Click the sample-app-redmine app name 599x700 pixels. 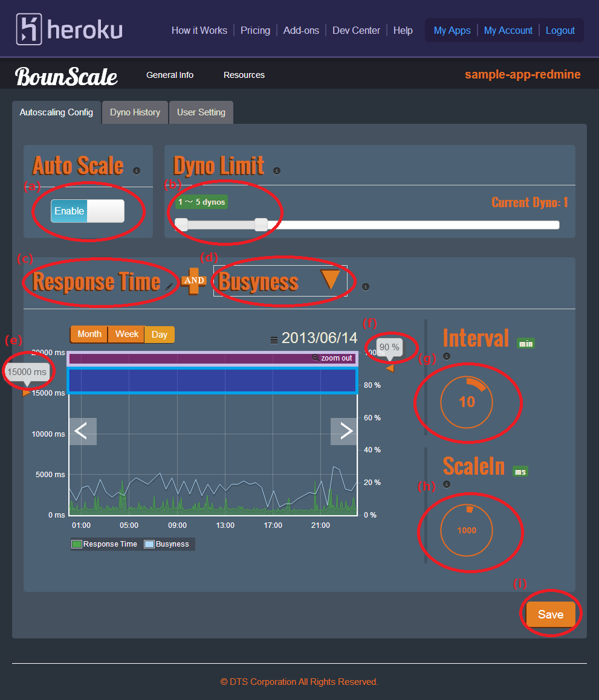click(x=523, y=74)
